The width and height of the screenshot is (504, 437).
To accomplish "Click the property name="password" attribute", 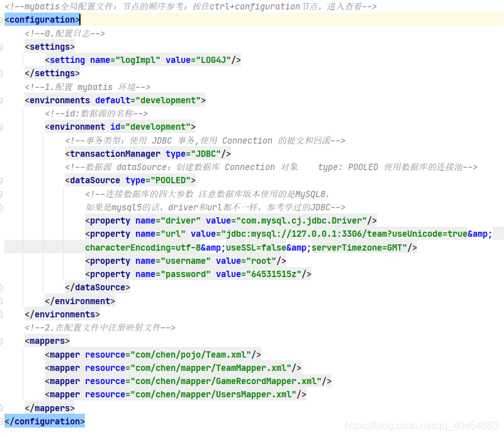I will coord(173,275).
